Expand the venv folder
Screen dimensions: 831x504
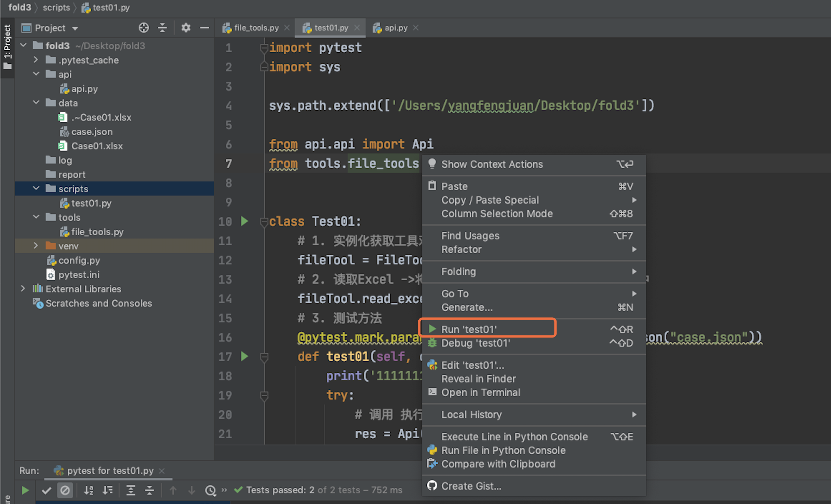coord(36,246)
